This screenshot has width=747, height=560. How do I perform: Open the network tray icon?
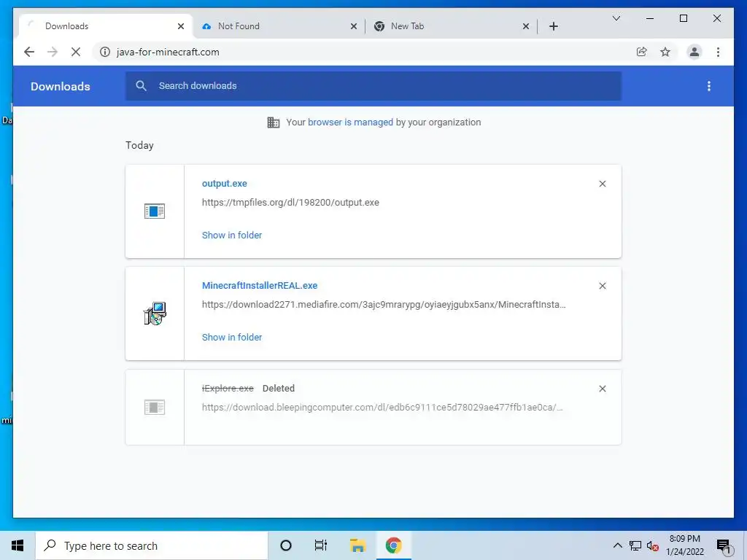click(x=635, y=545)
